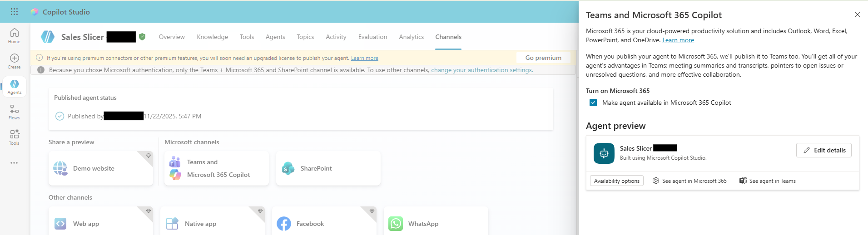Select the Channels tab
Viewport: 868px width, 235px height.
[x=448, y=37]
